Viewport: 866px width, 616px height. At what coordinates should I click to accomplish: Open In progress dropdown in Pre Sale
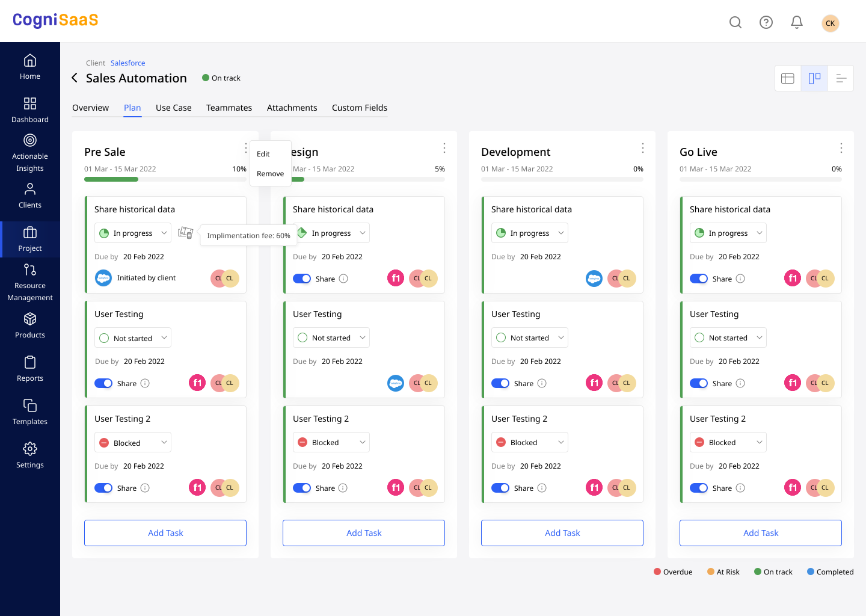click(x=133, y=233)
